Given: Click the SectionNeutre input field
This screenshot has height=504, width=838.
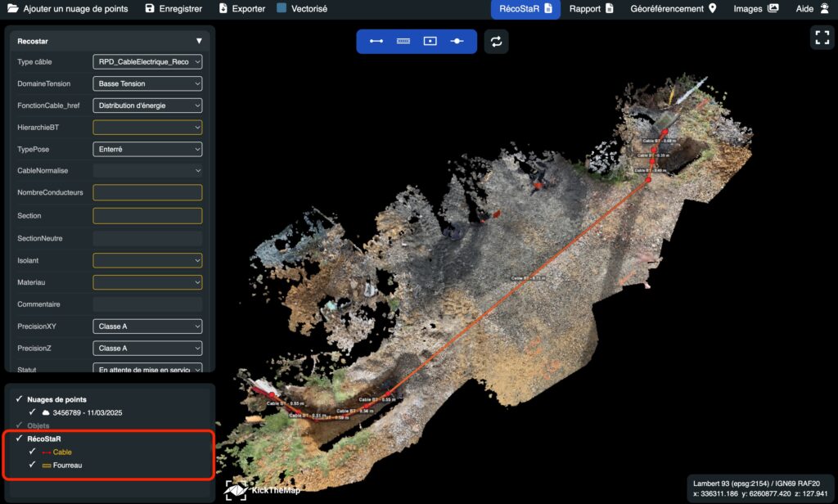Looking at the screenshot, I should coord(147,238).
